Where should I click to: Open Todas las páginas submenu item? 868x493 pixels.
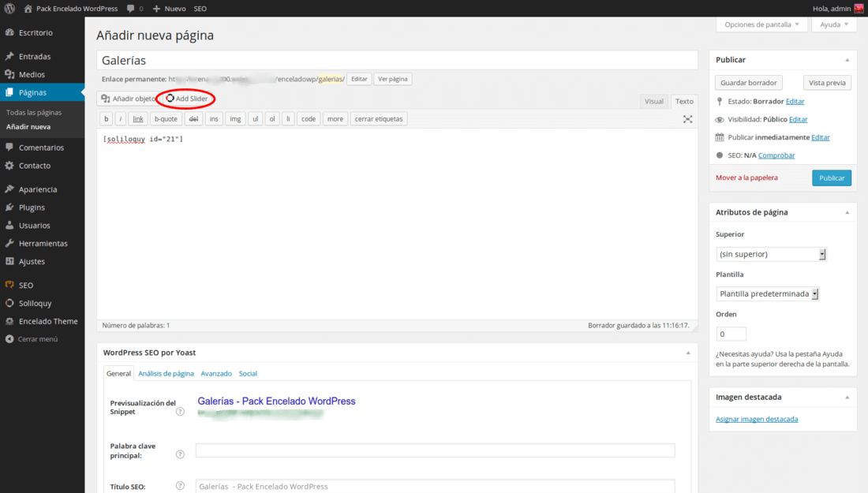tap(34, 112)
